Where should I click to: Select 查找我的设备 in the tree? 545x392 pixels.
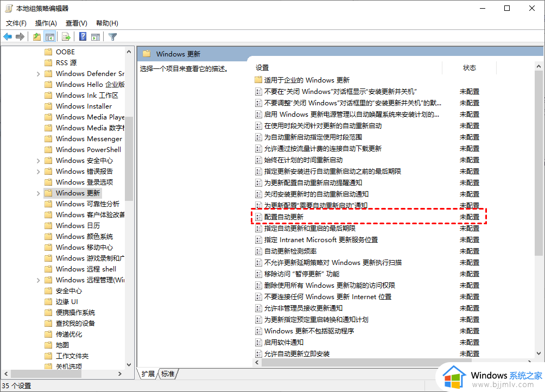click(x=75, y=323)
